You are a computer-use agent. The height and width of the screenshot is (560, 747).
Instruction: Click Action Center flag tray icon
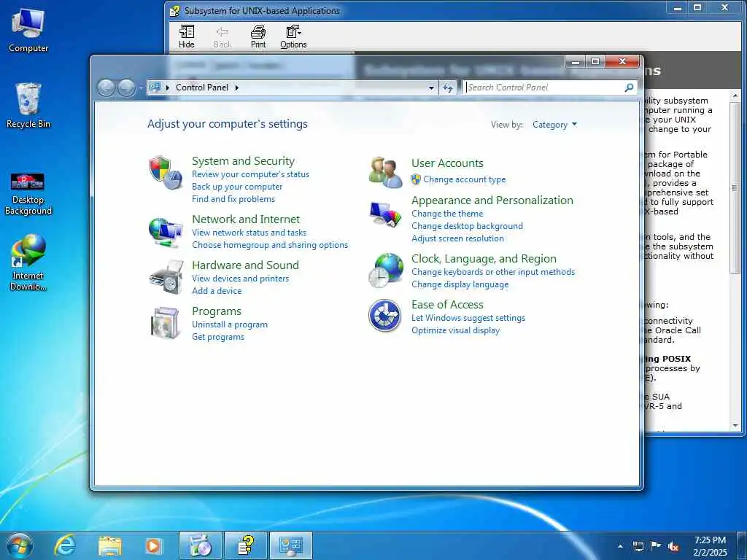(x=656, y=546)
